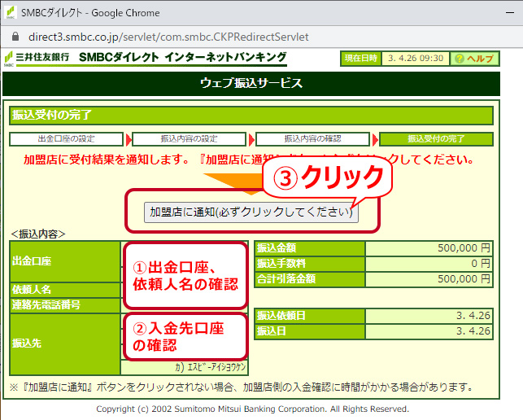Select the 振込内容の確認 step

(x=312, y=139)
